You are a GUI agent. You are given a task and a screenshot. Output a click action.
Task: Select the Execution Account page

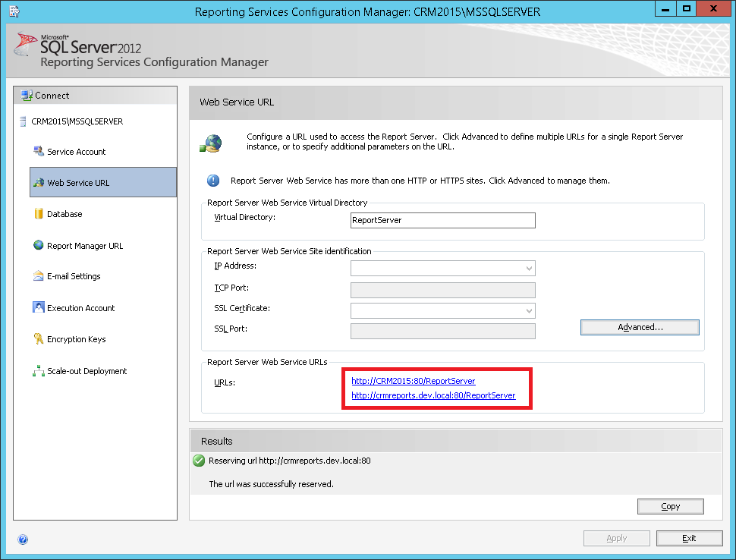(x=78, y=307)
